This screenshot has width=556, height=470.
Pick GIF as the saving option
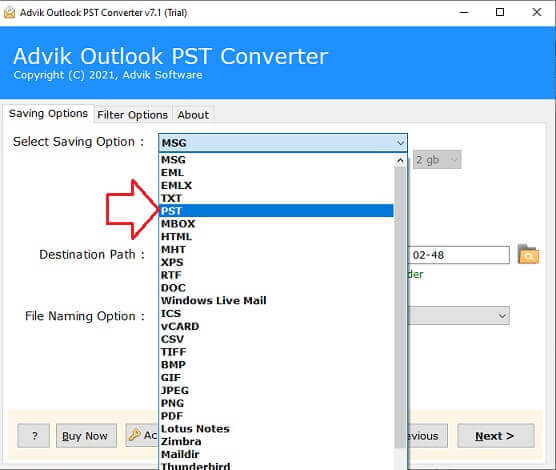(277, 377)
